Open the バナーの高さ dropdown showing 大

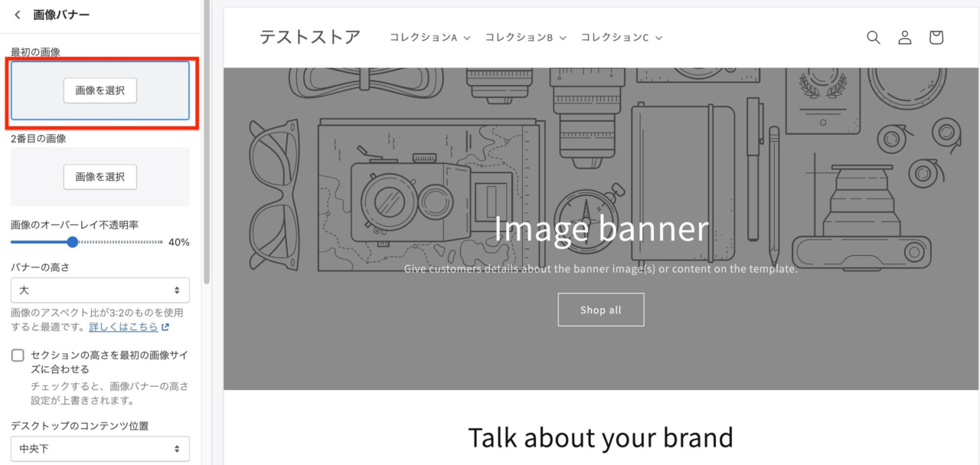[x=100, y=290]
